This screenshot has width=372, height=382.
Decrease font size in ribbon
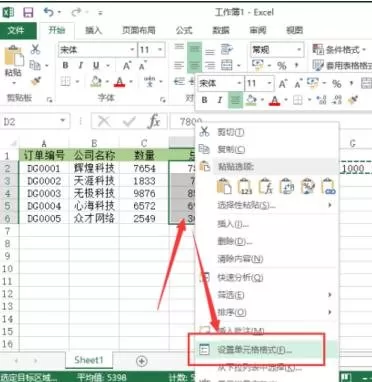coord(143,66)
